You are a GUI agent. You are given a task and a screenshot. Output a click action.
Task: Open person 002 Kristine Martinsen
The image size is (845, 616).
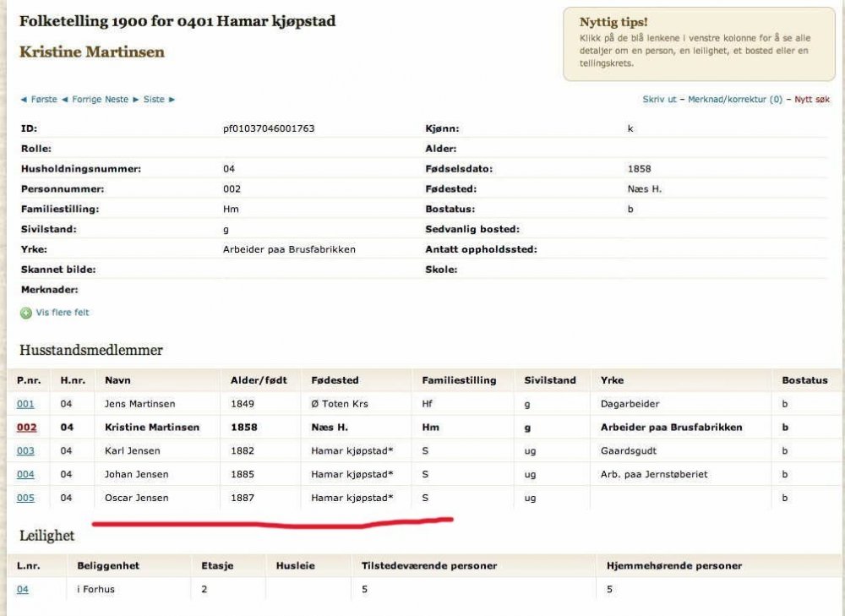pos(25,428)
